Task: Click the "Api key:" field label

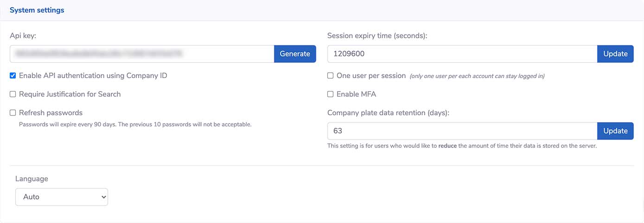Action: [x=26, y=35]
